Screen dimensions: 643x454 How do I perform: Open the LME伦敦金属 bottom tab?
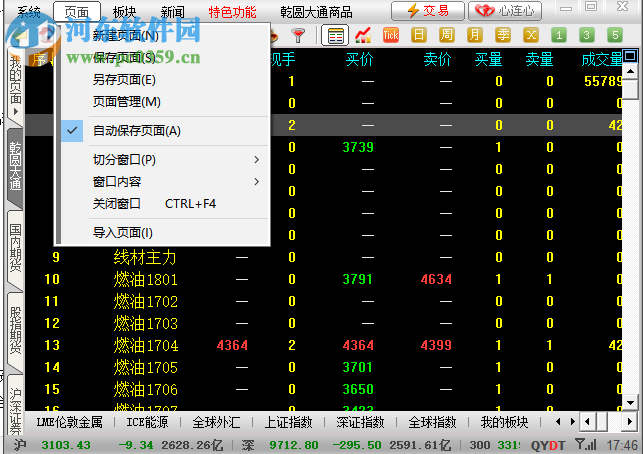coord(69,422)
